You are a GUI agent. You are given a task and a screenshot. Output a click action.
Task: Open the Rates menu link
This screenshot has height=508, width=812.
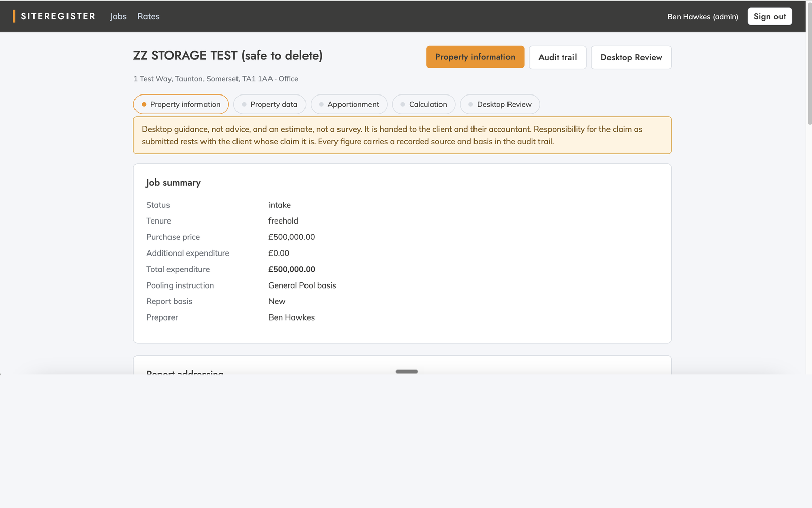148,16
